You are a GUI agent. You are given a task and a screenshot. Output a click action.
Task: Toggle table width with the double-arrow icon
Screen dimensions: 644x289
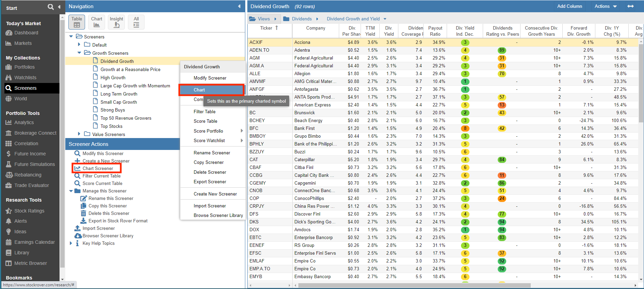coord(630,6)
